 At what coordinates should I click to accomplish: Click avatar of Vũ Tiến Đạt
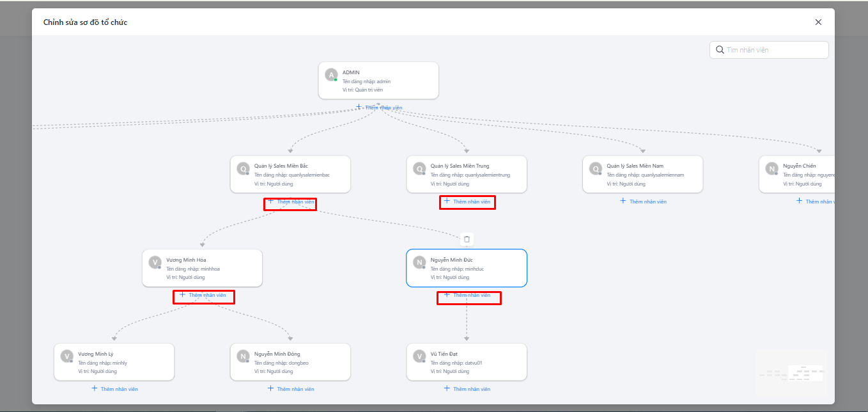coord(419,356)
